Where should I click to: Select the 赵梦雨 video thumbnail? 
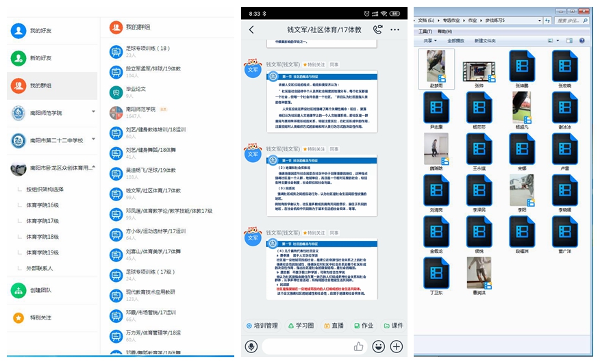pos(436,68)
